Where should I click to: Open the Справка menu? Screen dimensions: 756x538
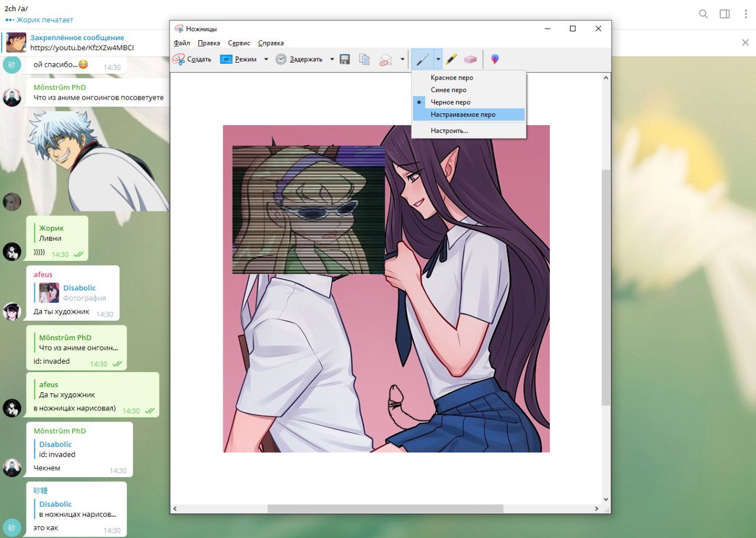271,43
